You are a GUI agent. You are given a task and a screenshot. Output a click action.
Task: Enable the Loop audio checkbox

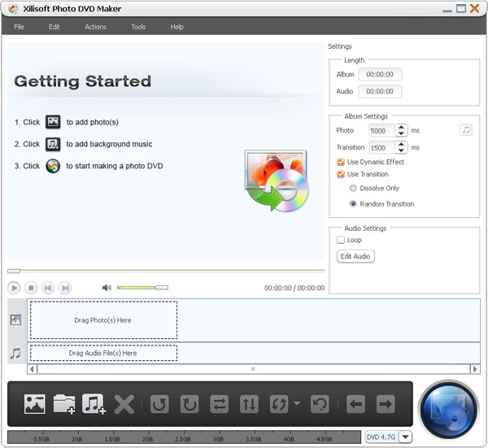341,240
